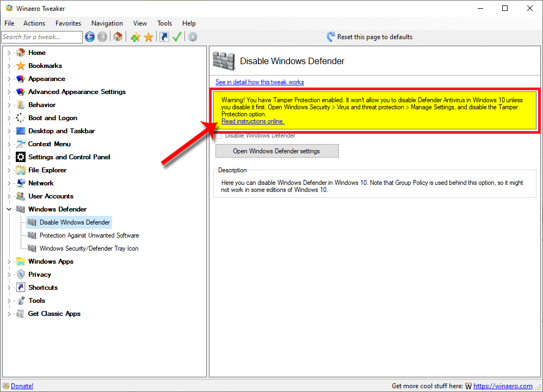Tick the Disable Windows Defender checkbox
Image resolution: width=543 pixels, height=392 pixels.
click(x=219, y=135)
